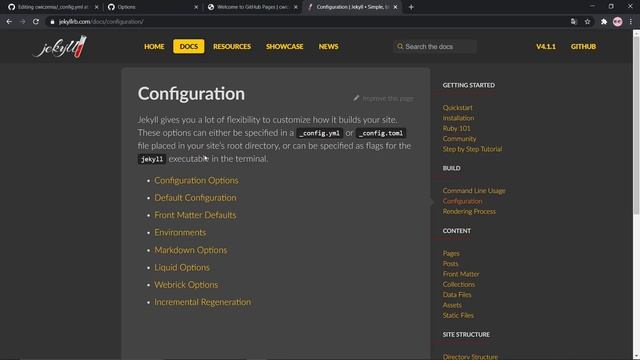Screen dimensions: 640x360
Task: Open Command Line Usage link
Action: click(x=474, y=191)
